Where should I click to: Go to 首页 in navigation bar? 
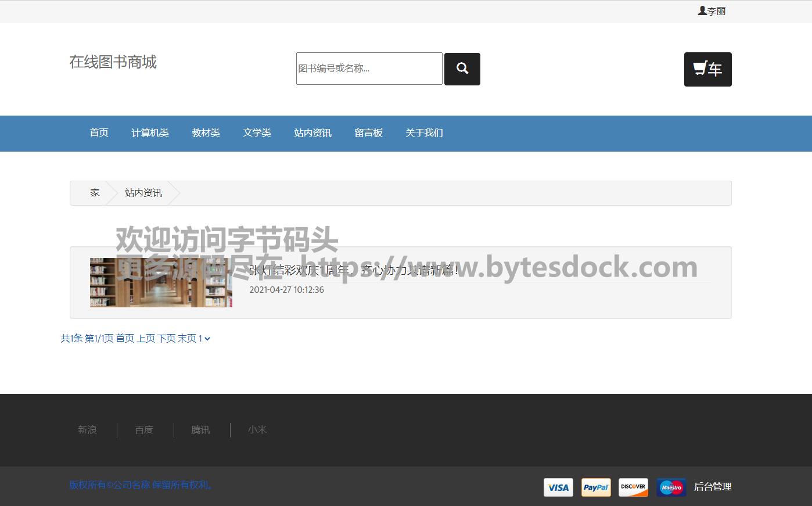(99, 133)
